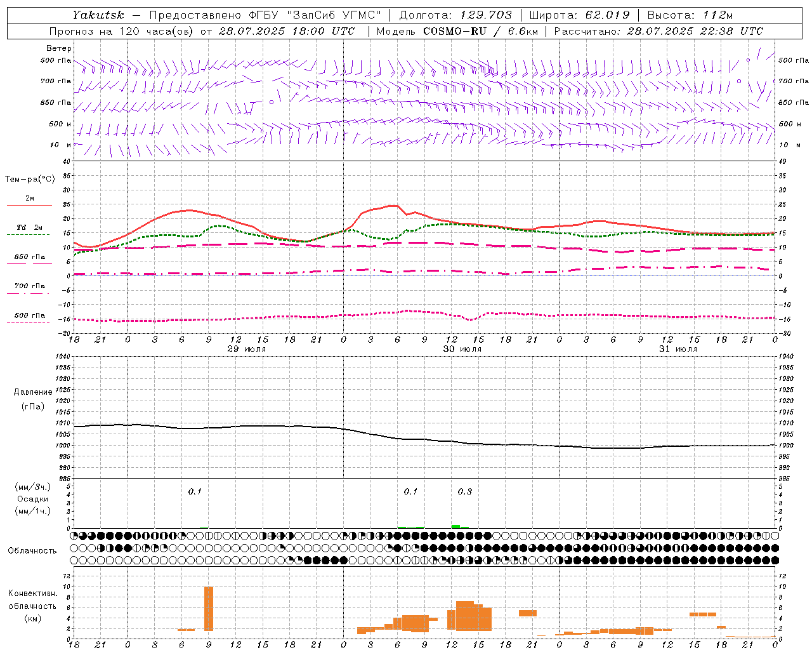Click the '(мм/1ч.)' precipitation unit label
The height and width of the screenshot is (650, 812).
[x=33, y=511]
